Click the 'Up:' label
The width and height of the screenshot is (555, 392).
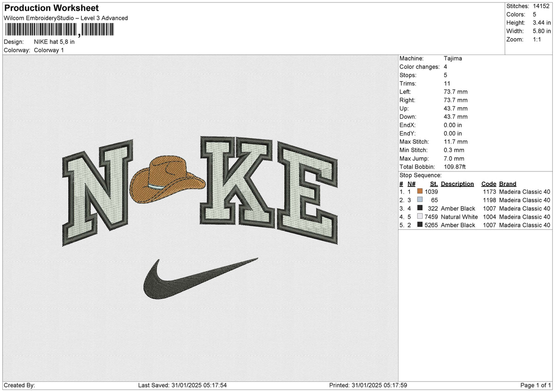404,108
